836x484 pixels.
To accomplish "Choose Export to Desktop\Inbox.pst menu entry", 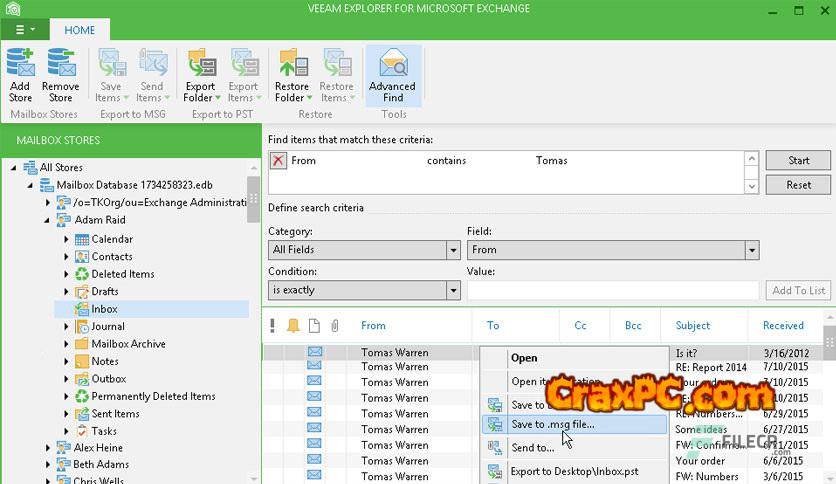I will tap(574, 471).
